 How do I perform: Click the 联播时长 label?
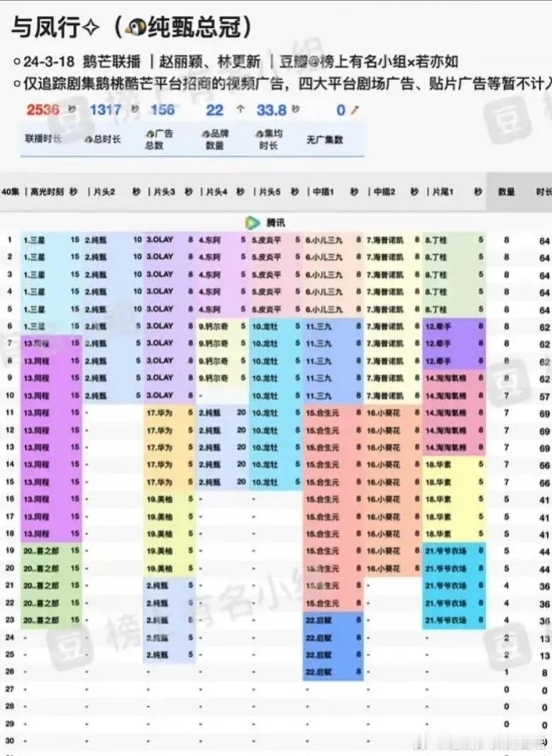43,139
